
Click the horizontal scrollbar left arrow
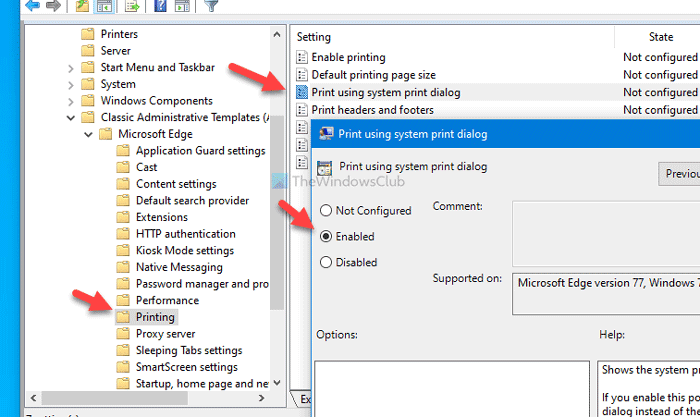(x=33, y=398)
